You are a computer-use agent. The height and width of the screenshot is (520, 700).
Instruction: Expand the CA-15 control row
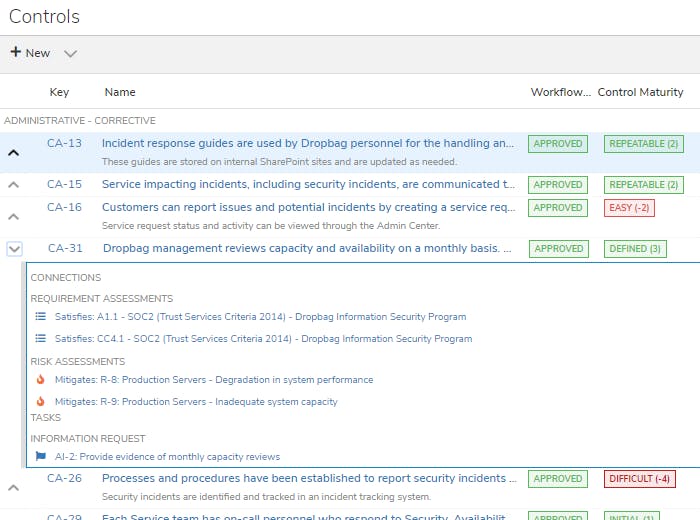click(14, 185)
